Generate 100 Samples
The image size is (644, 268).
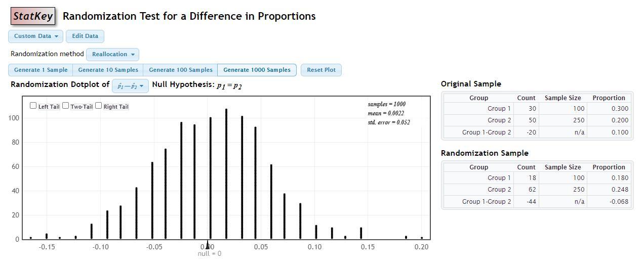(180, 70)
